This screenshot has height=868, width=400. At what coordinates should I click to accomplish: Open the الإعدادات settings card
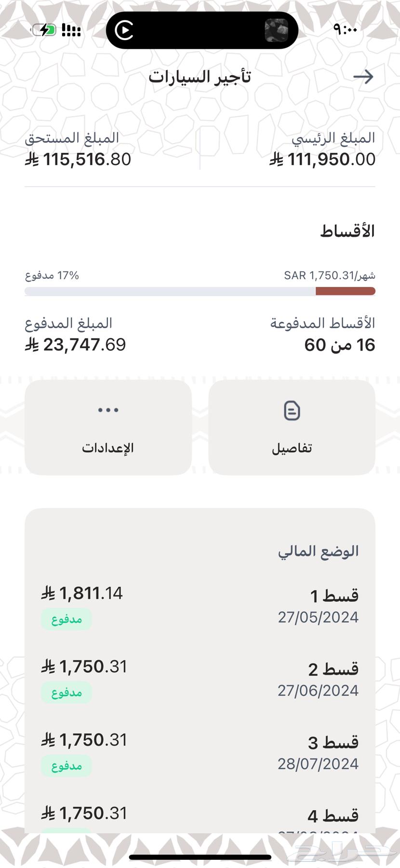108,427
